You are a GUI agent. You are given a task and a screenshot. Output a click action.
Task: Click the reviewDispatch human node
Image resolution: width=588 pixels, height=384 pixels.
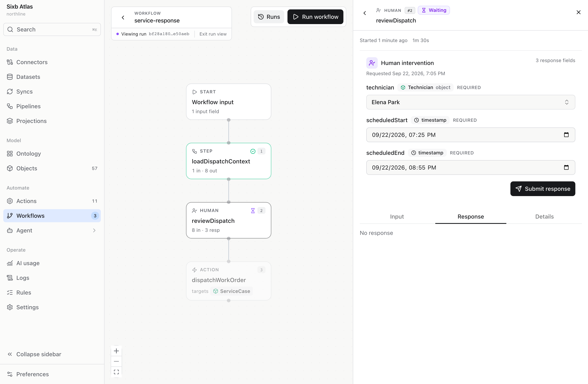[x=228, y=220]
